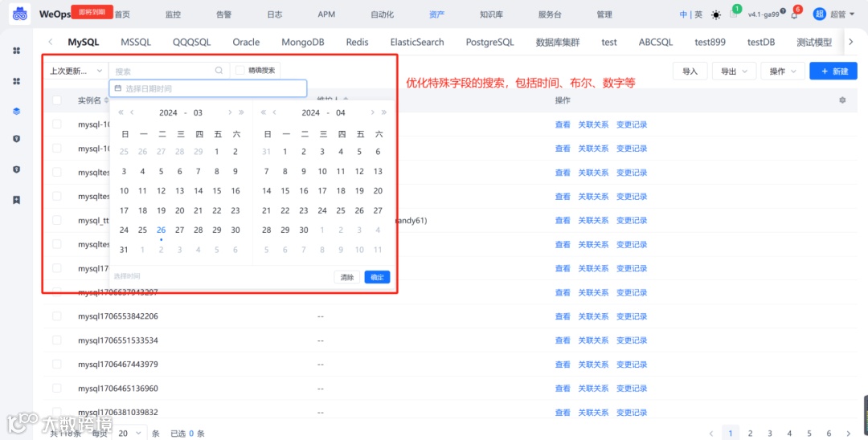The height and width of the screenshot is (440, 868).
Task: Click the search magnifier icon
Action: pyautogui.click(x=219, y=71)
